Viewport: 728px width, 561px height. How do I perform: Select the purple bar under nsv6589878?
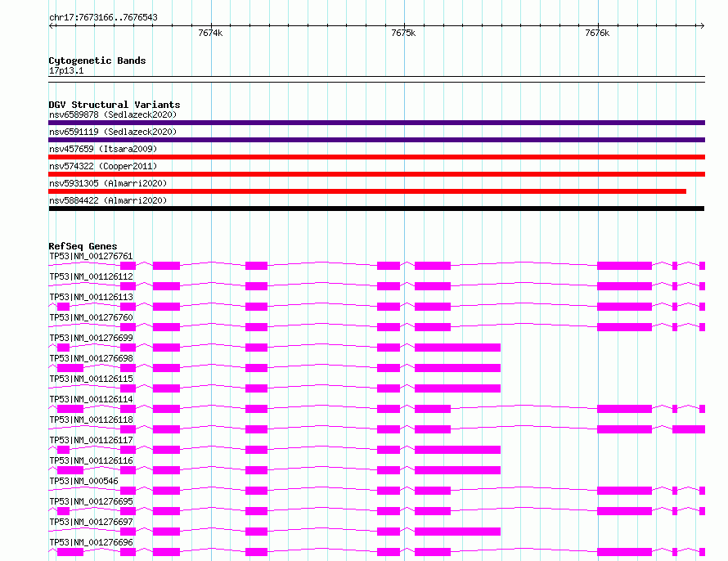[376, 123]
